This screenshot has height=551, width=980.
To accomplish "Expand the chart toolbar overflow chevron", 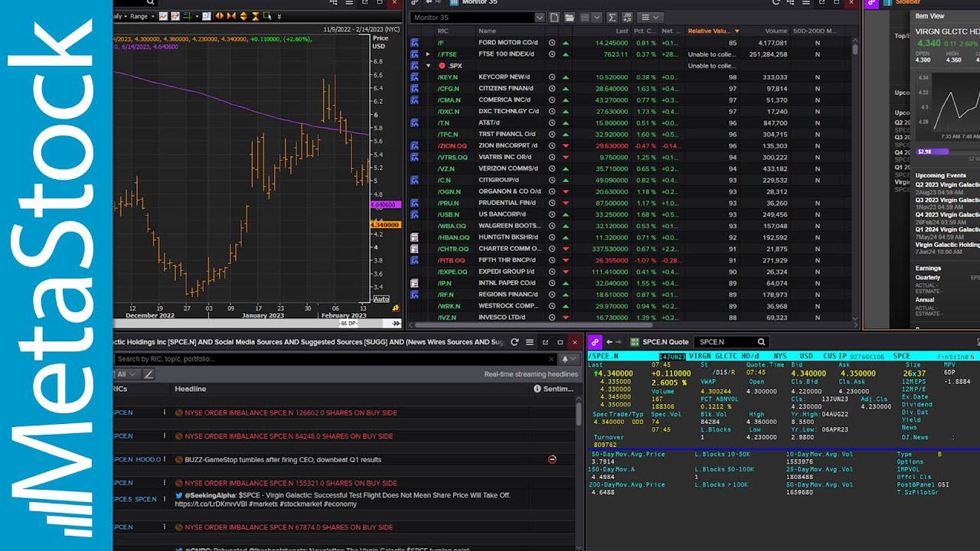I will coord(279,16).
